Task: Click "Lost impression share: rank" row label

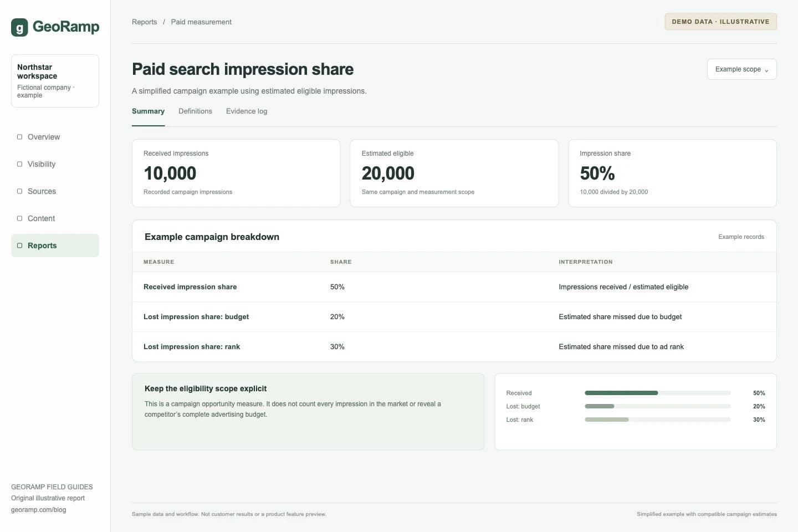Action: (x=192, y=347)
